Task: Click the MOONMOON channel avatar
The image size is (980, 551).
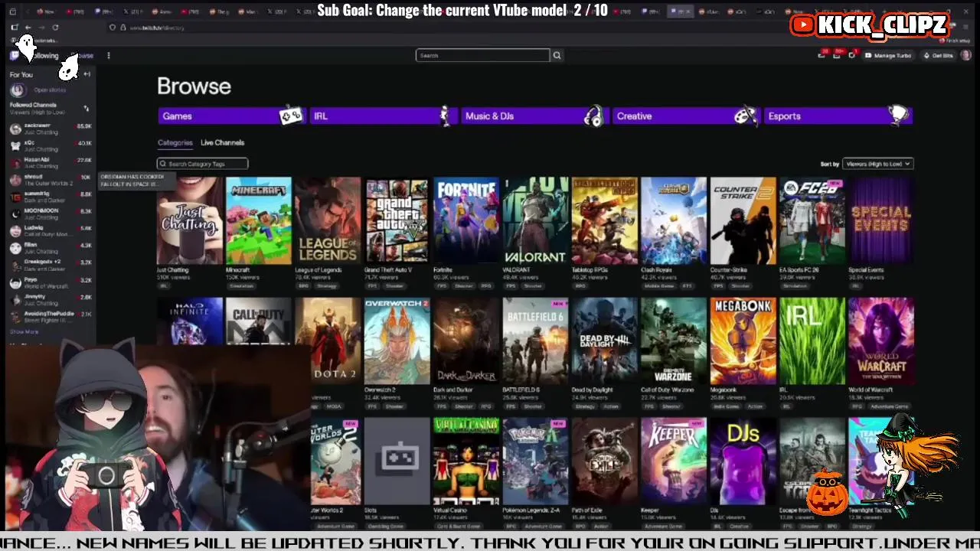Action: 15,214
